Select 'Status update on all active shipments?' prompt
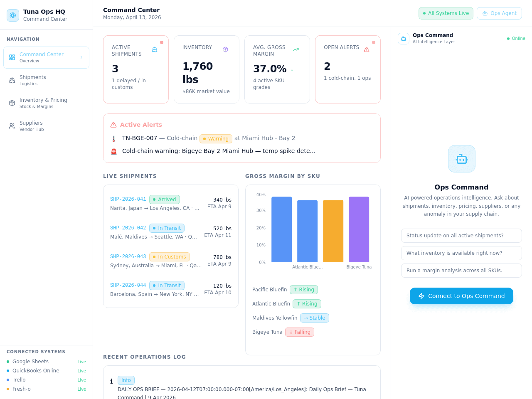This screenshot has width=532, height=399. 461,236
